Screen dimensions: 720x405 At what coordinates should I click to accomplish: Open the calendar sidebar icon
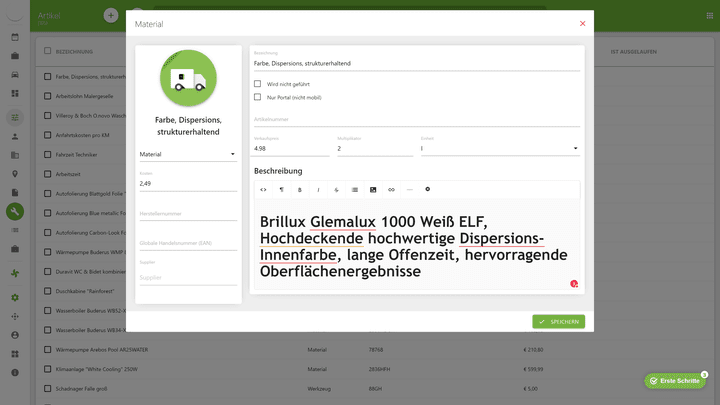tap(15, 37)
